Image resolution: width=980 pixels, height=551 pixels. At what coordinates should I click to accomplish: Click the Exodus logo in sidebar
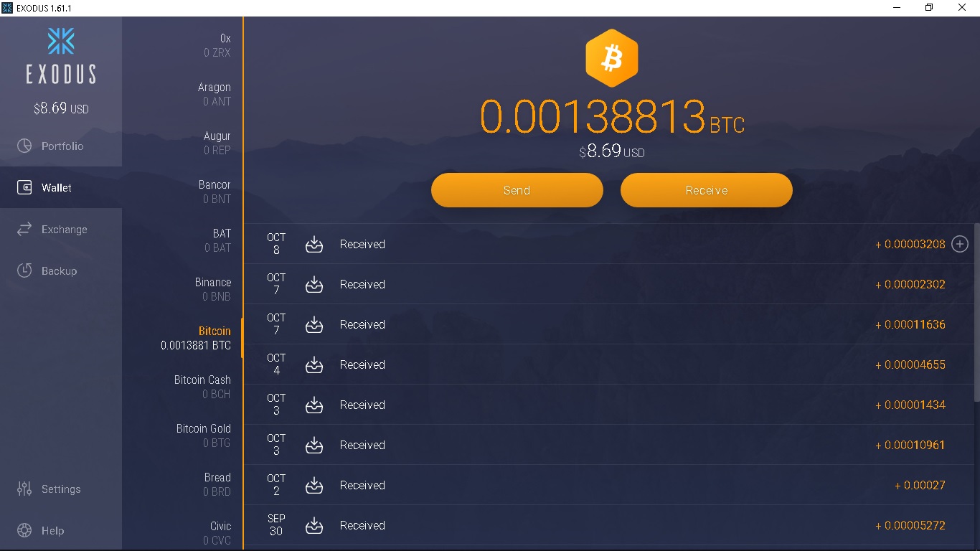[61, 55]
